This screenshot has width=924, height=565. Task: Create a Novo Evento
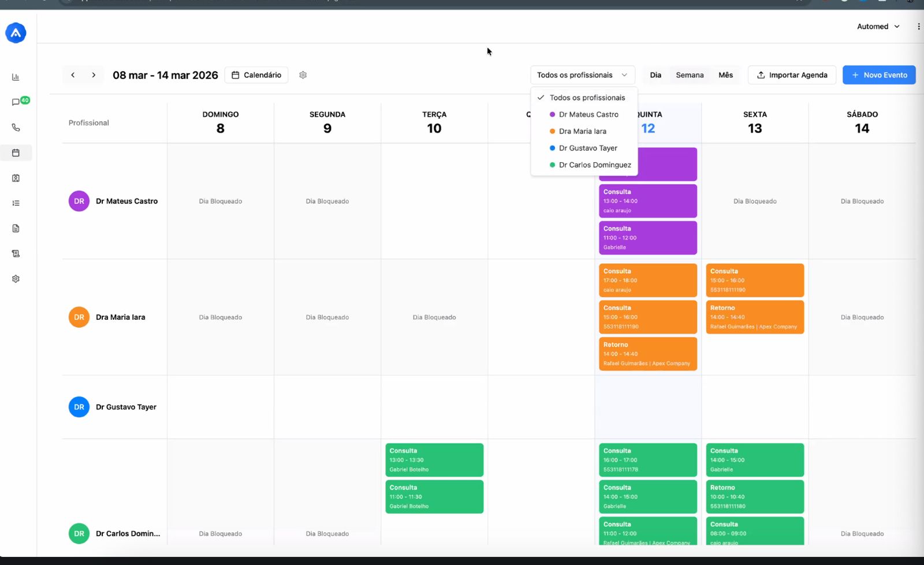click(879, 75)
